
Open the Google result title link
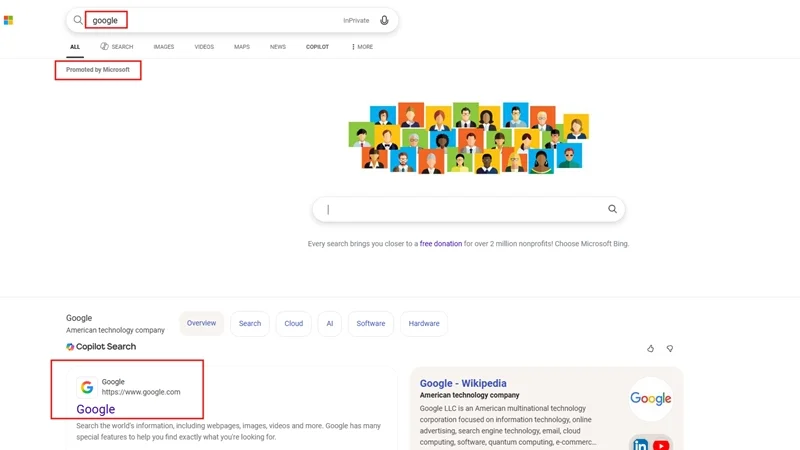pyautogui.click(x=96, y=409)
